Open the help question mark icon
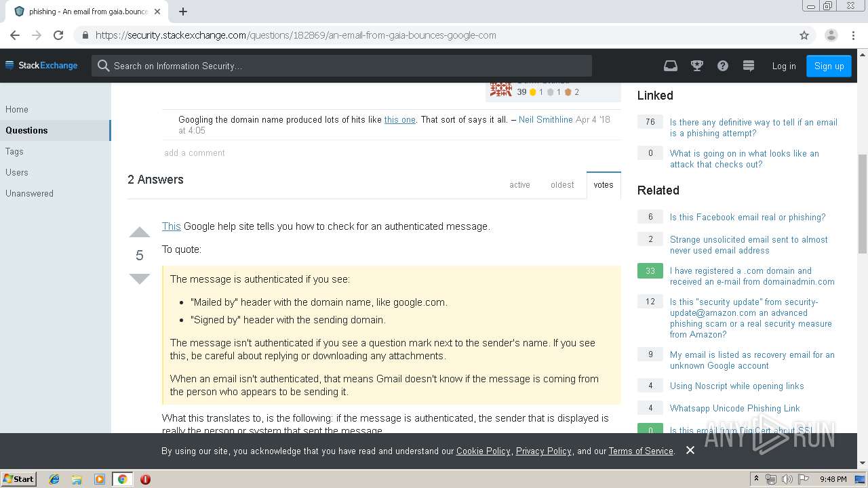The width and height of the screenshot is (868, 488). [723, 66]
